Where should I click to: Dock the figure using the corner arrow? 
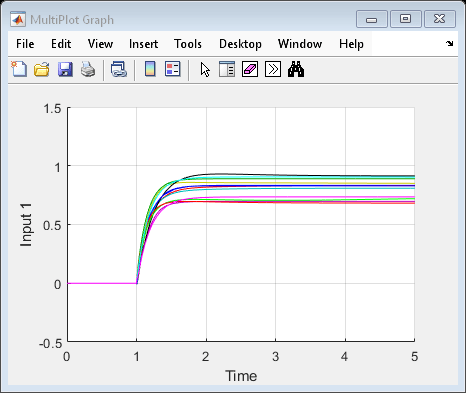pos(449,43)
